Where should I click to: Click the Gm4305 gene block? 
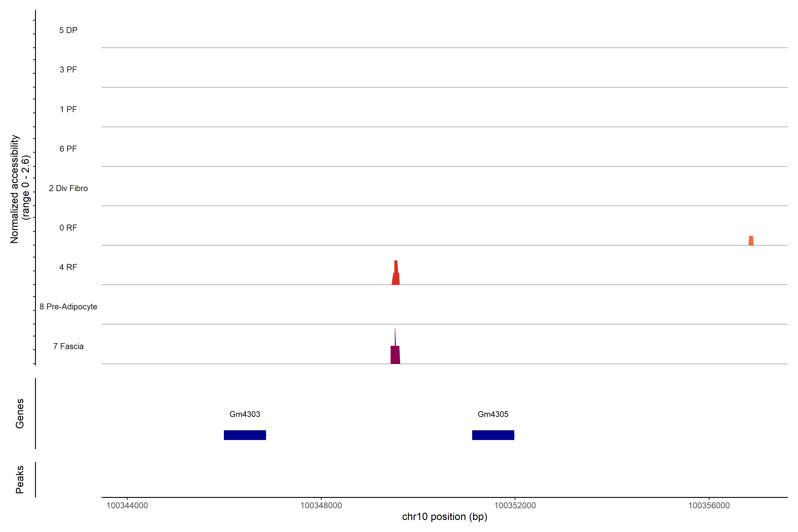point(493,435)
